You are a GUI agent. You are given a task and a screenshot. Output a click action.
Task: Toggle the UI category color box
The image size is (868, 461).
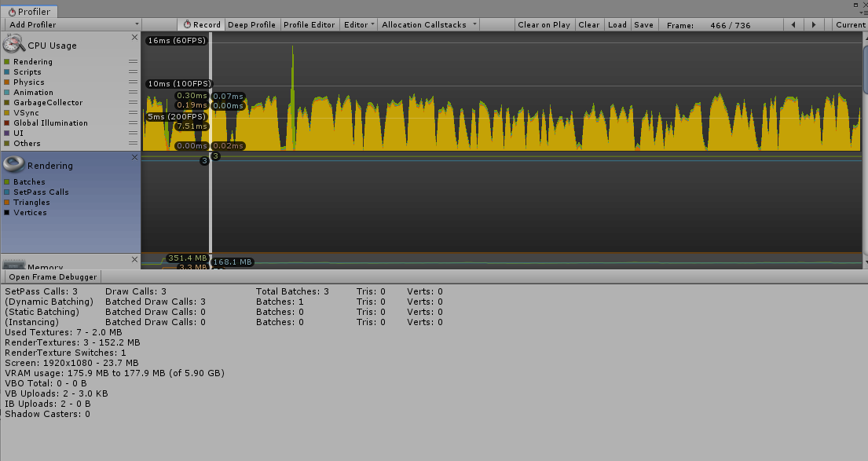pyautogui.click(x=6, y=133)
